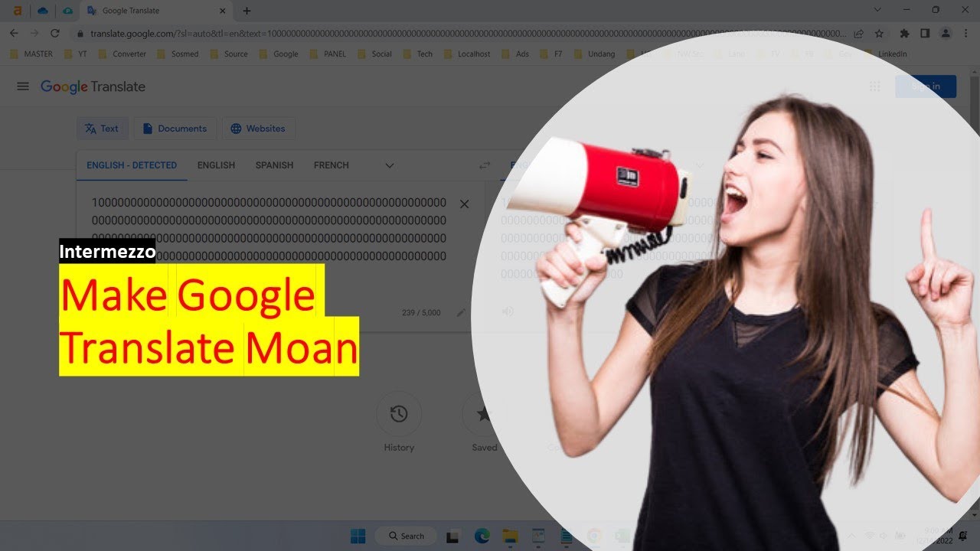Screen dimensions: 980x551
Task: Open the LinkedIn bookmark
Action: 885,54
